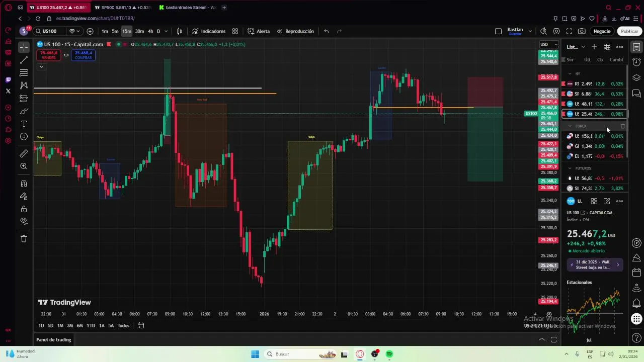
Task: Open the news headline about Wall Street
Action: [595, 265]
